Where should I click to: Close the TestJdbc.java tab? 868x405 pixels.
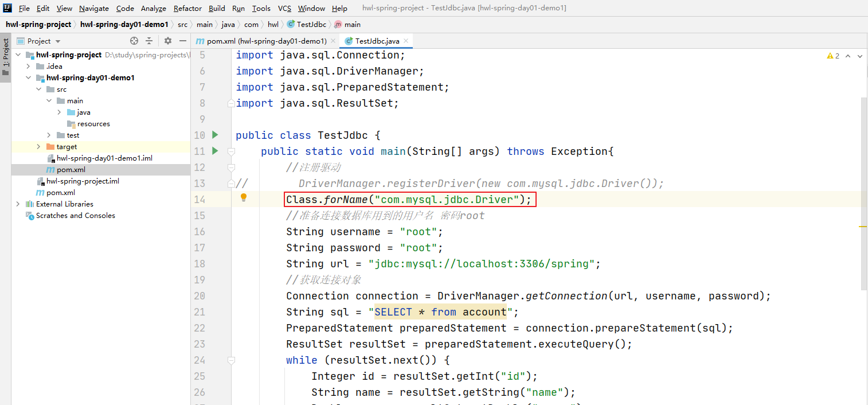[406, 41]
